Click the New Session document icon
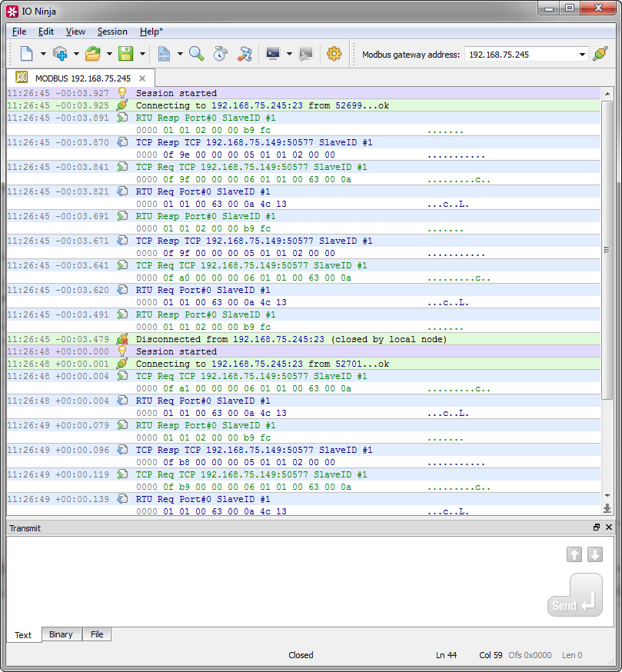This screenshot has width=622, height=672. 26,54
